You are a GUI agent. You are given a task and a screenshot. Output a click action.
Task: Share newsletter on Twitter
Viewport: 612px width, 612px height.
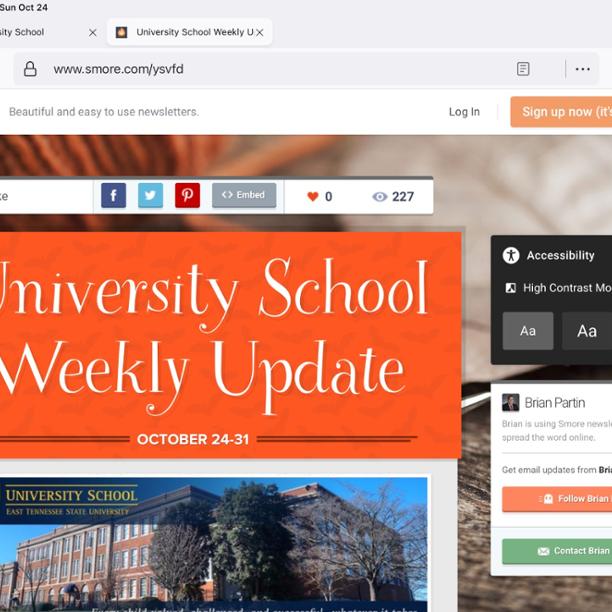[150, 196]
